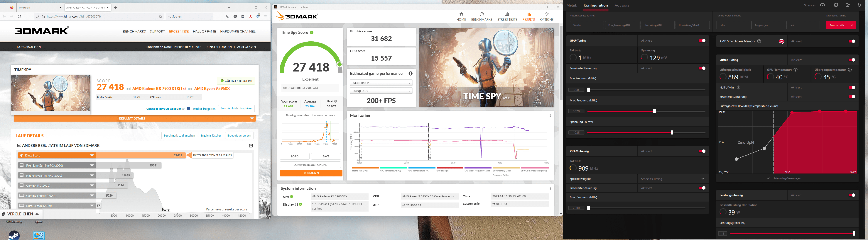Open HARDWARE CHANNEL website menu

[x=238, y=31]
